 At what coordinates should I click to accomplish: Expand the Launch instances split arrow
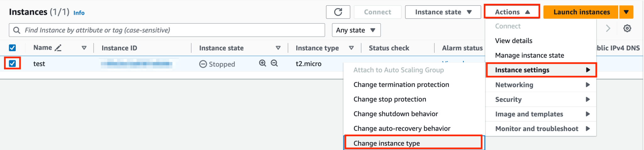click(626, 12)
